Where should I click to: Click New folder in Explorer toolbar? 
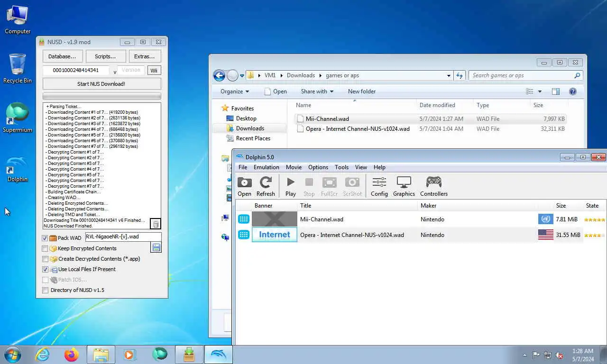(x=362, y=91)
